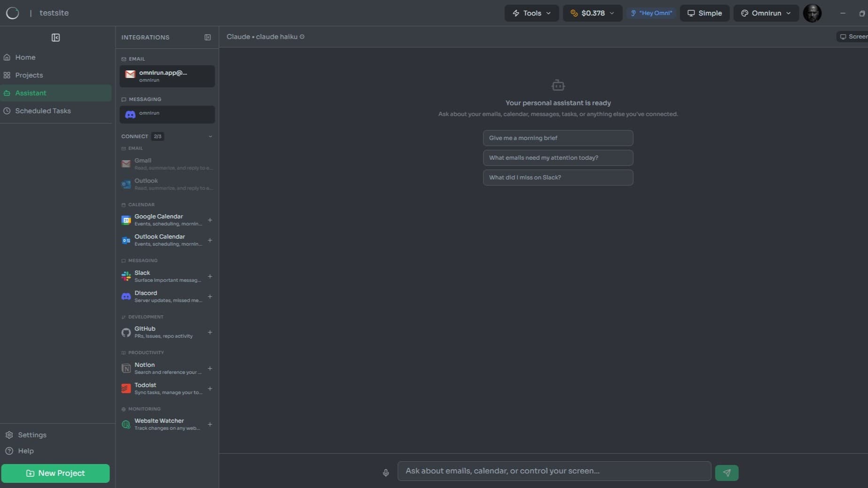This screenshot has height=488, width=868.
Task: Click the Todoist logo icon
Action: tap(126, 388)
